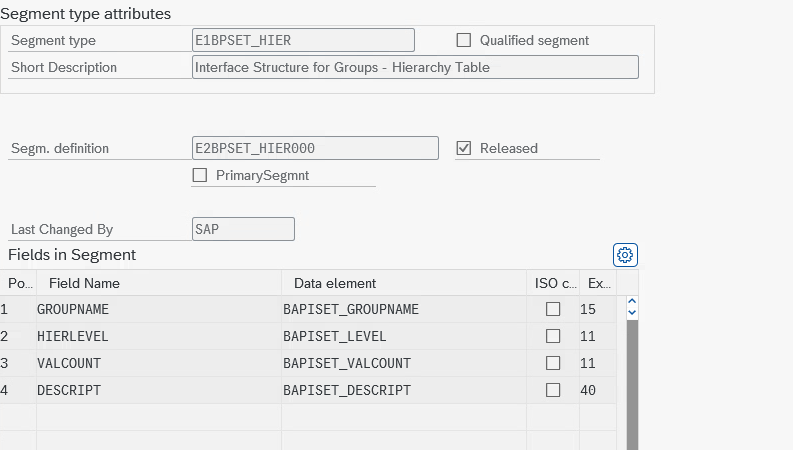Select the Field Name column header

(x=85, y=283)
